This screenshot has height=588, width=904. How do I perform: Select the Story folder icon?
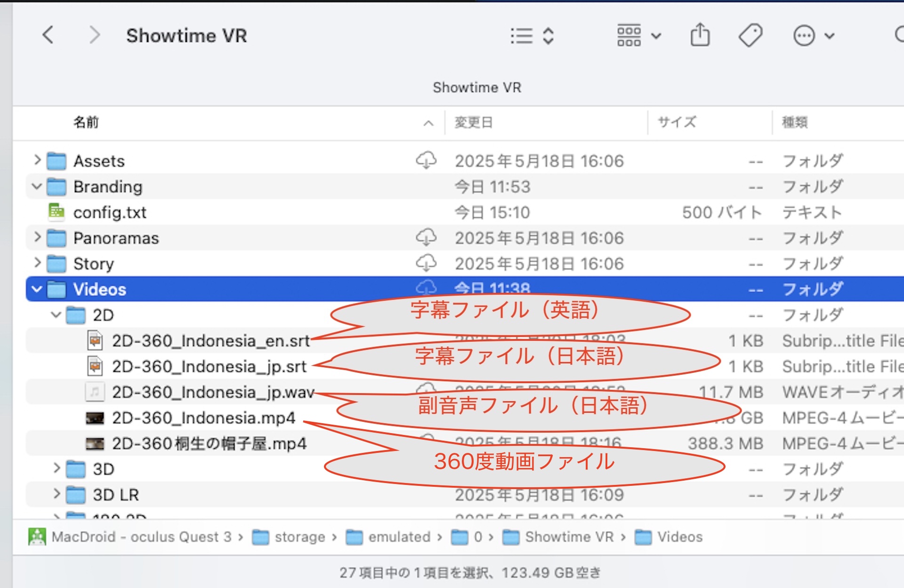pyautogui.click(x=56, y=264)
